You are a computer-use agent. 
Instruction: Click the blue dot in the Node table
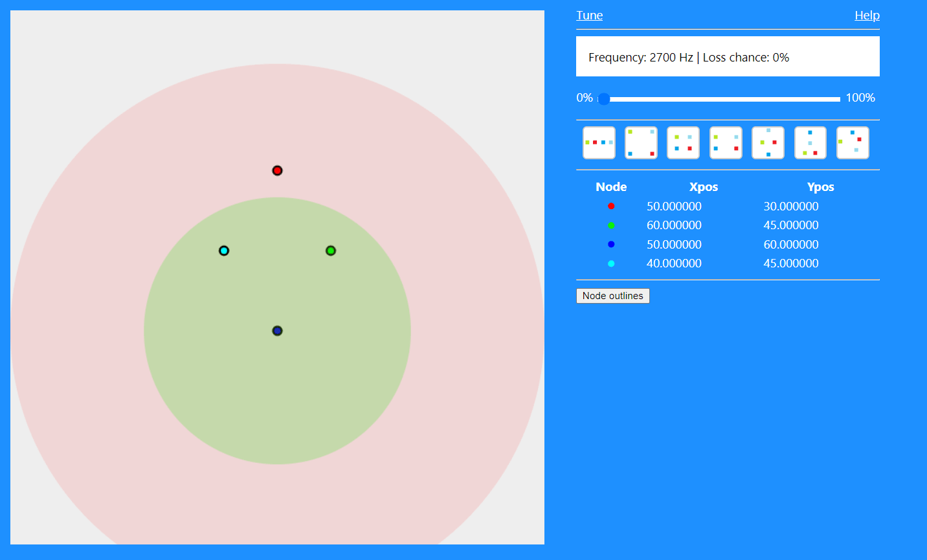(611, 244)
